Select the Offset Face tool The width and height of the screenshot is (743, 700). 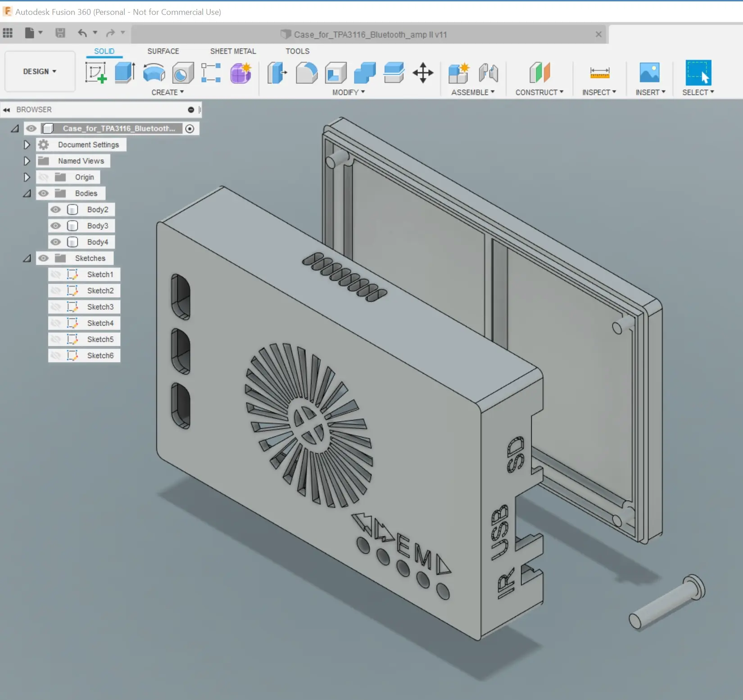click(394, 73)
